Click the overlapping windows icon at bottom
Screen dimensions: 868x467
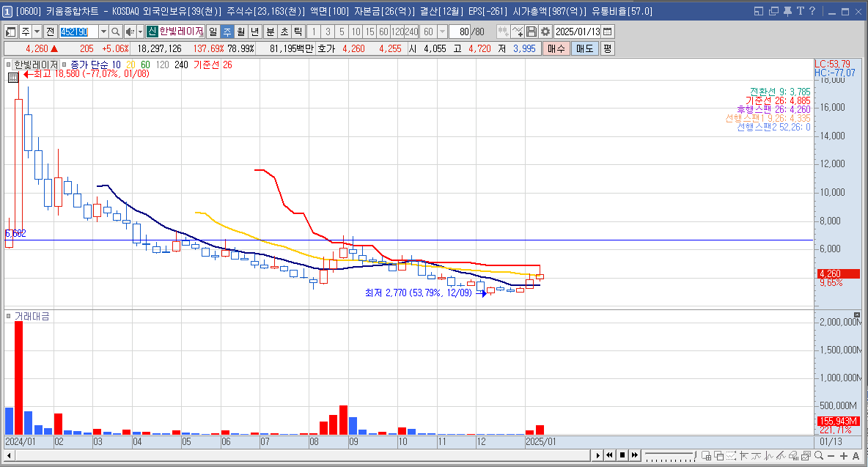718,455
